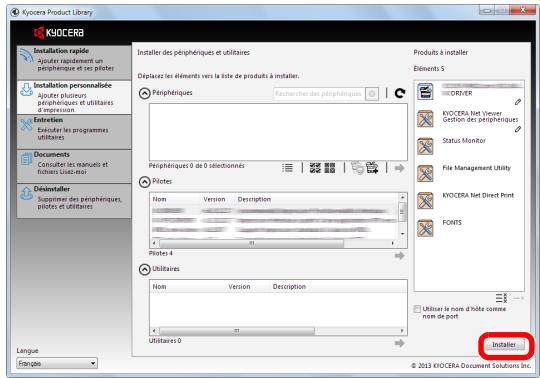
Task: Clear the device search box button
Action: tap(372, 94)
